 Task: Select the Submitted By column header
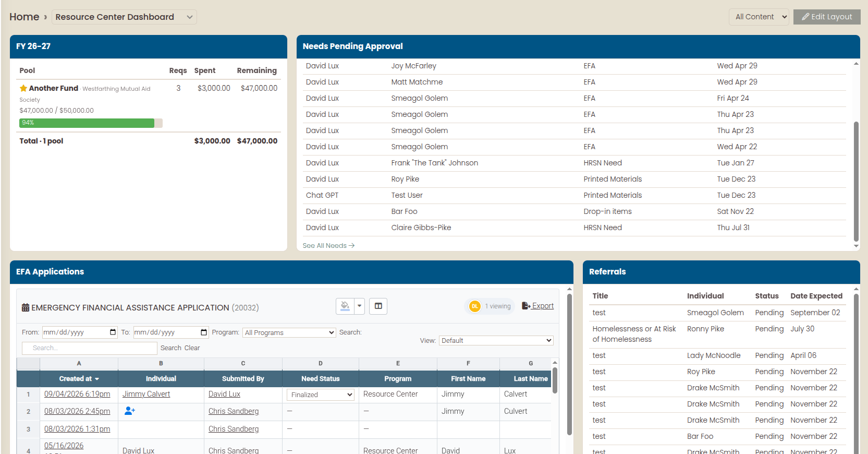tap(243, 379)
